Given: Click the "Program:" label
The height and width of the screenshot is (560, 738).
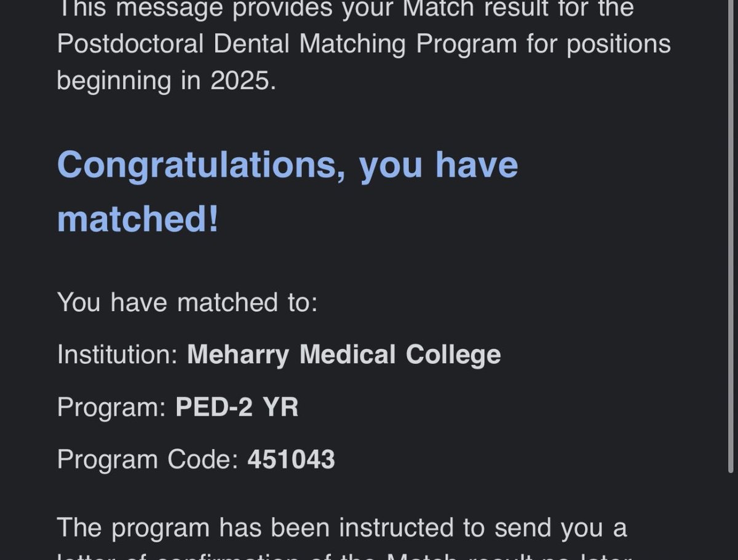Looking at the screenshot, I should click(112, 407).
